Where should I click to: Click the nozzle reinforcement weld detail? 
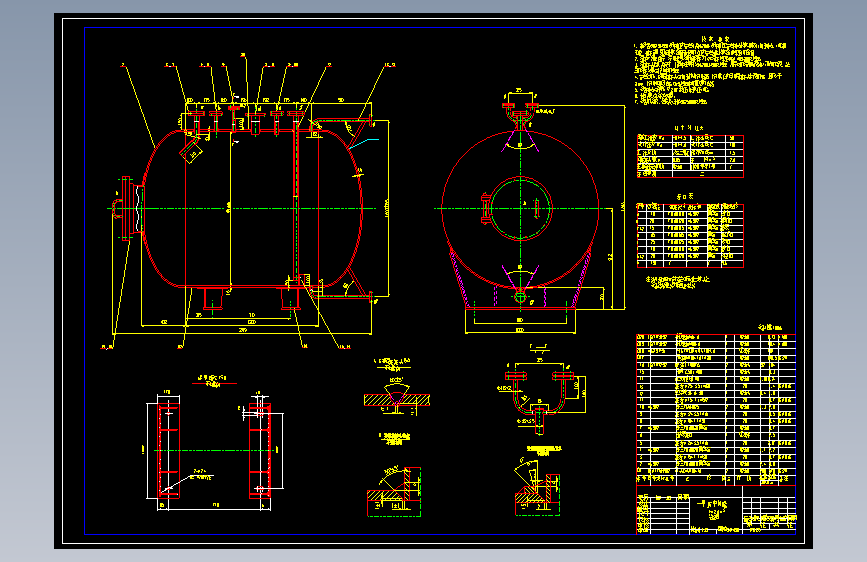(537, 488)
